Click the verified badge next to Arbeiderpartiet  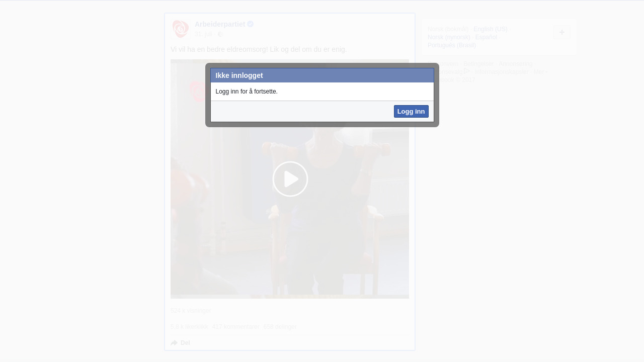pos(251,24)
